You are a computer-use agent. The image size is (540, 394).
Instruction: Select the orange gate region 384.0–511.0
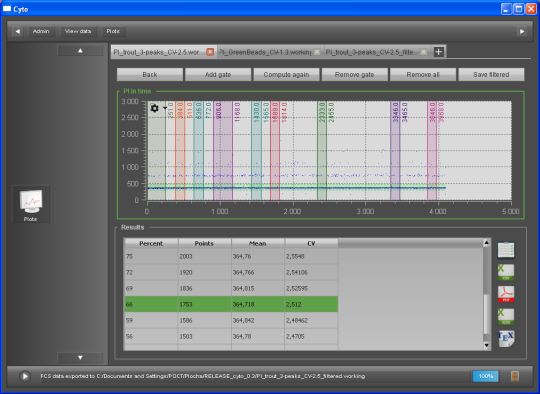tap(180, 151)
